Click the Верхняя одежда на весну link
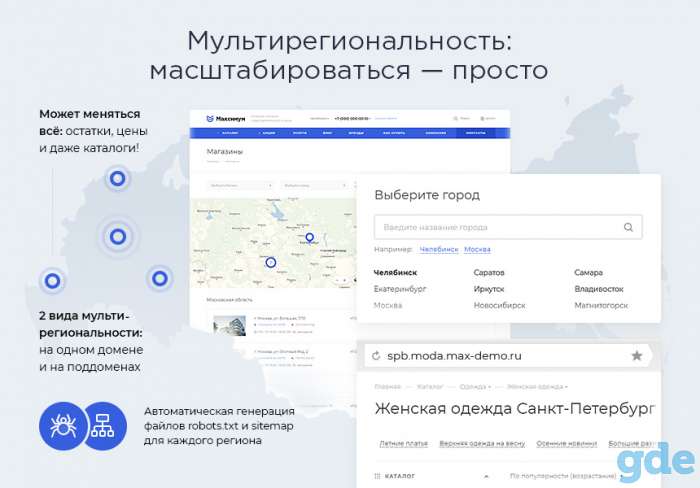The image size is (700, 488). (x=482, y=443)
